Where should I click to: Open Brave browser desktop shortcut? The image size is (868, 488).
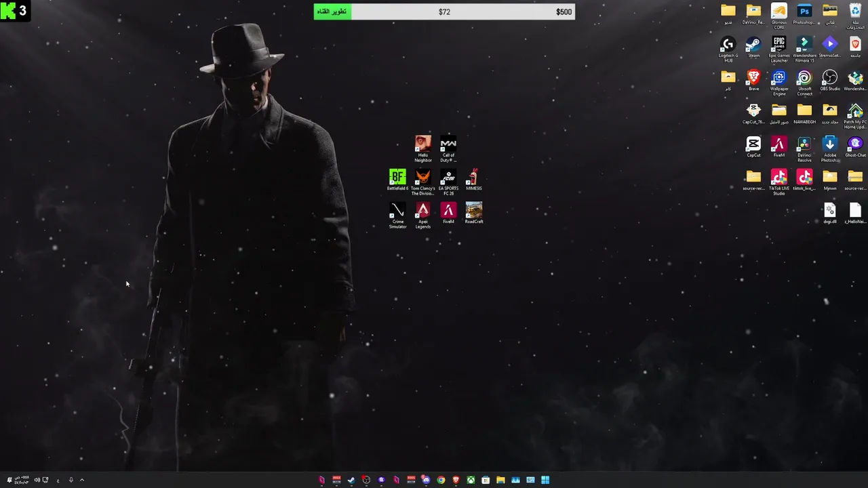(753, 80)
